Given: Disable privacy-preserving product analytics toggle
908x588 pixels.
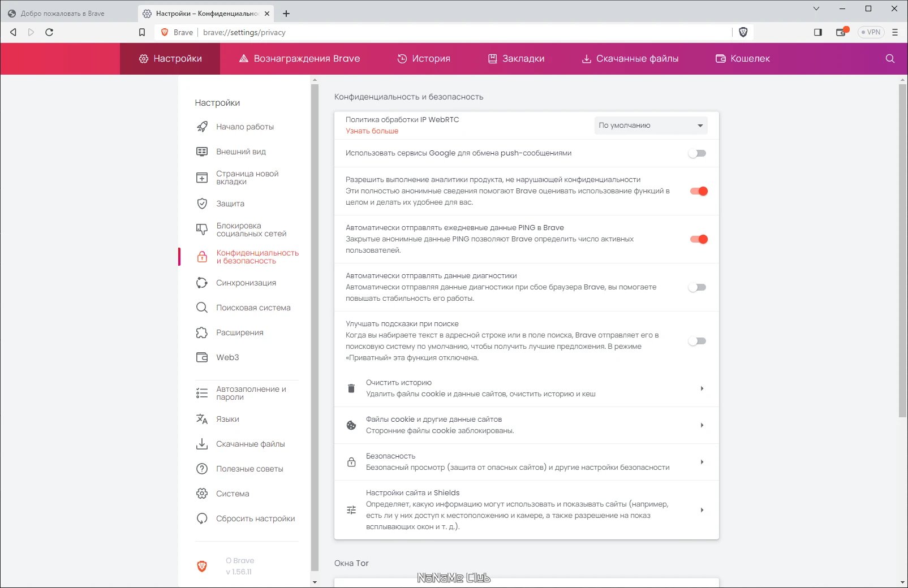Looking at the screenshot, I should tap(699, 191).
